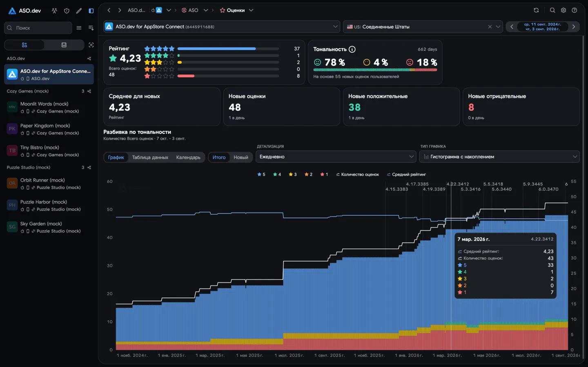
Task: Click the pencil edit icon in the top bar
Action: click(79, 11)
